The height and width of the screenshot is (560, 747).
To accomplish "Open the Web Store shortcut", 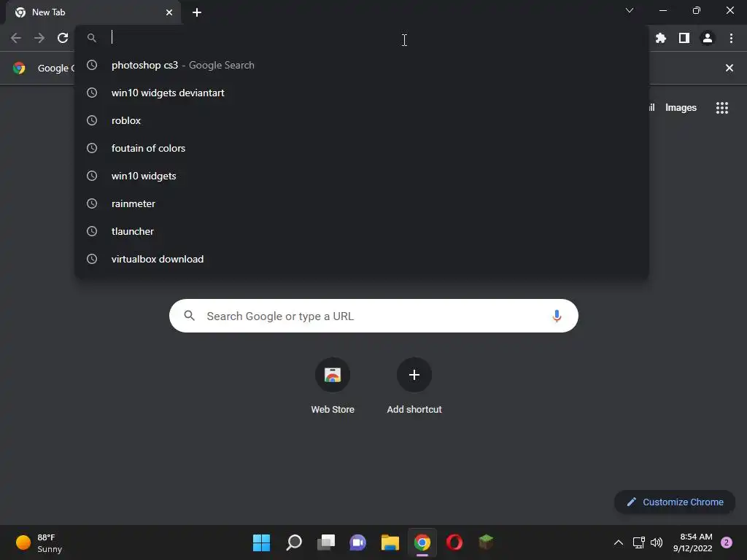I will point(333,386).
